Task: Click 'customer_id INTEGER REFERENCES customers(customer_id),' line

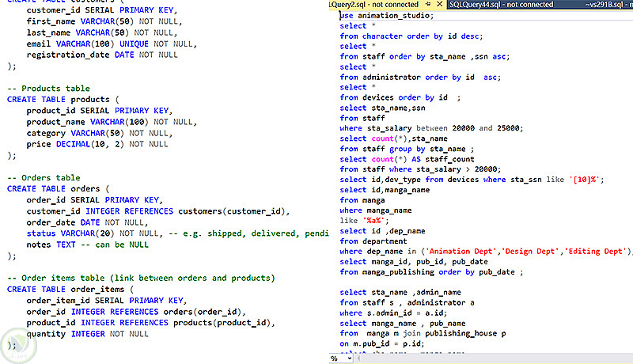Action: (x=158, y=211)
